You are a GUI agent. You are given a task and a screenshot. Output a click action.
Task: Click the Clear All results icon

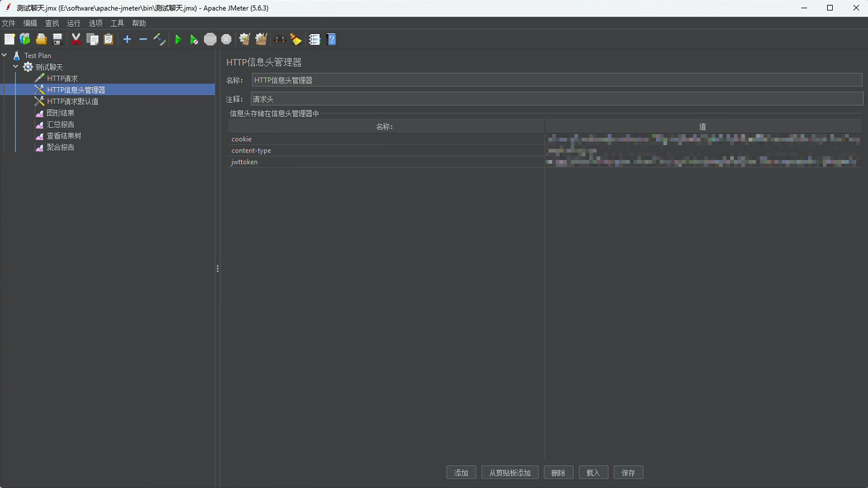point(262,40)
